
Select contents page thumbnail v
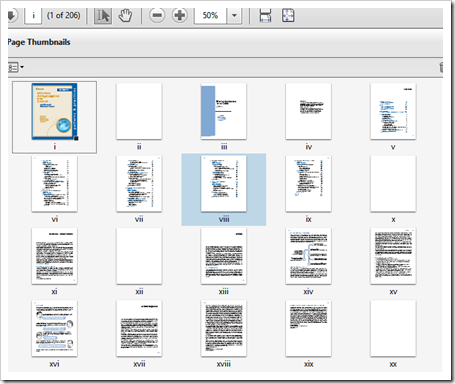pos(393,111)
